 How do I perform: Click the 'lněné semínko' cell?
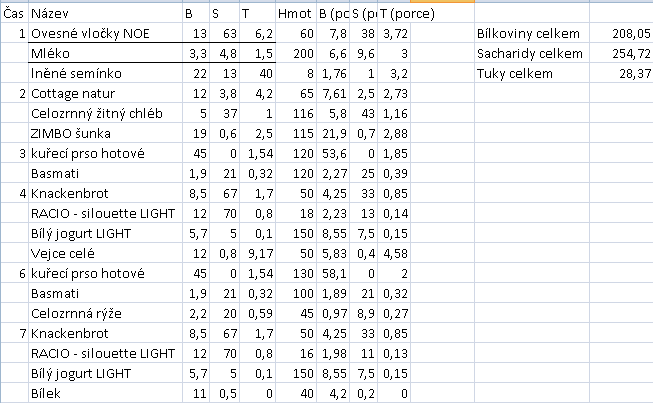[105, 73]
